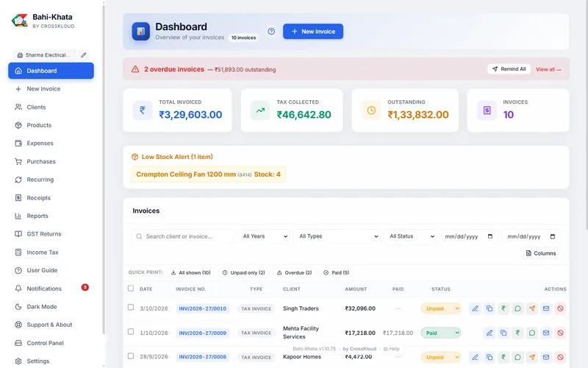
Task: Record payment using the rupee icon for Singh Traders
Action: 503,308
